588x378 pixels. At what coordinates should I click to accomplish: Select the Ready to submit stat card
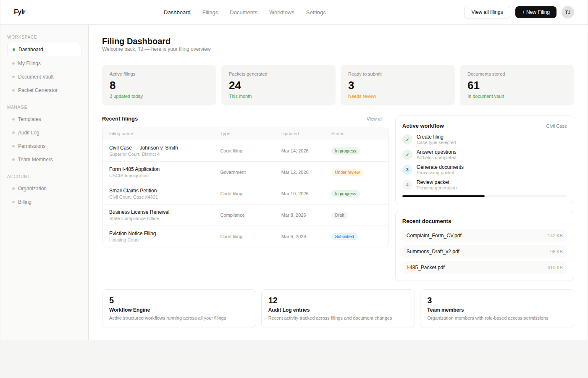pos(397,85)
